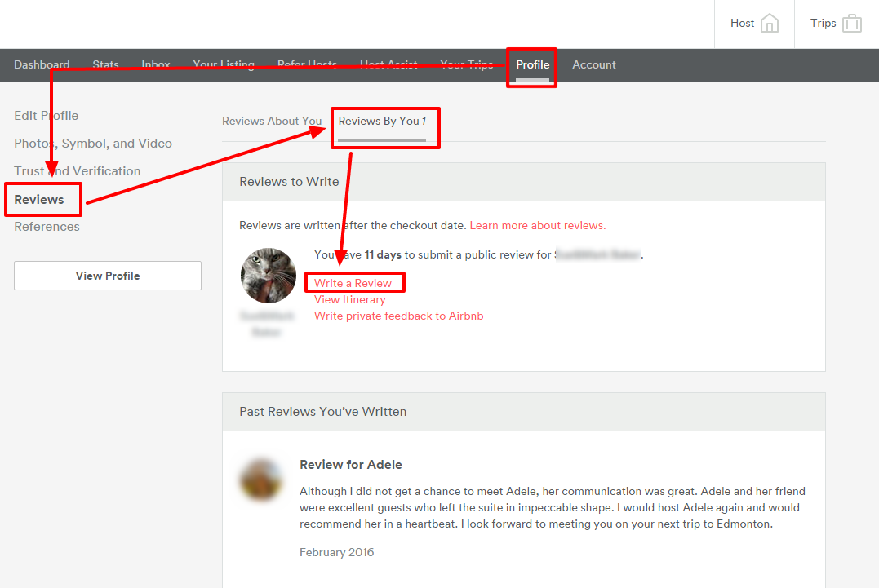Screen dimensions: 879x588
Task: Open Photos, Symbol, and Video section
Action: pos(93,144)
